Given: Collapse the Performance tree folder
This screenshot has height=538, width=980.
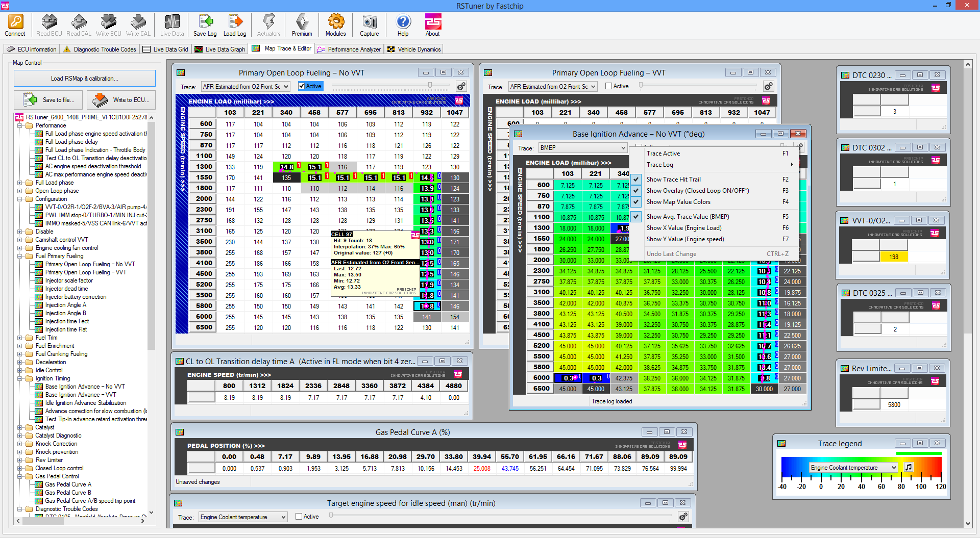Looking at the screenshot, I should click(x=20, y=125).
